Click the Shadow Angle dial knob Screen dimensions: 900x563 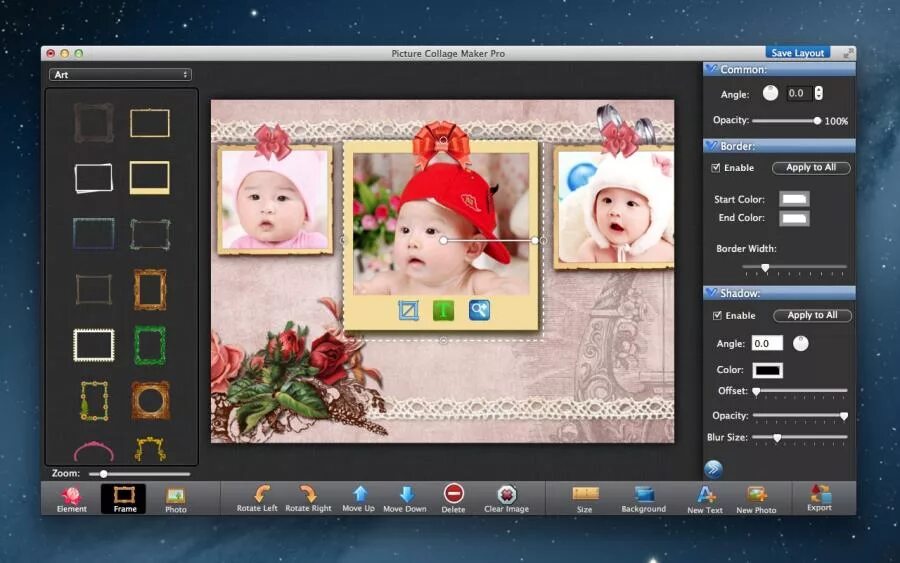tap(801, 344)
